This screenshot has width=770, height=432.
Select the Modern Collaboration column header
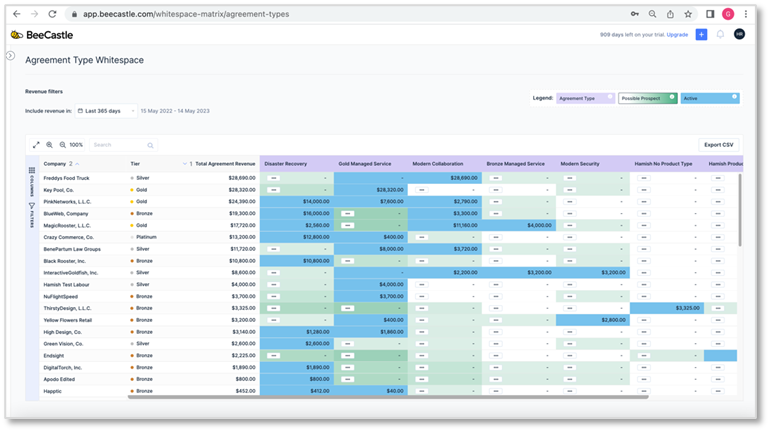(x=438, y=164)
